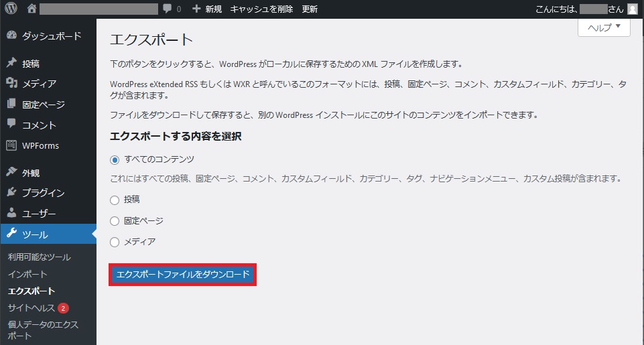Open the ツール menu in sidebar
The height and width of the screenshot is (345, 644).
(48, 234)
